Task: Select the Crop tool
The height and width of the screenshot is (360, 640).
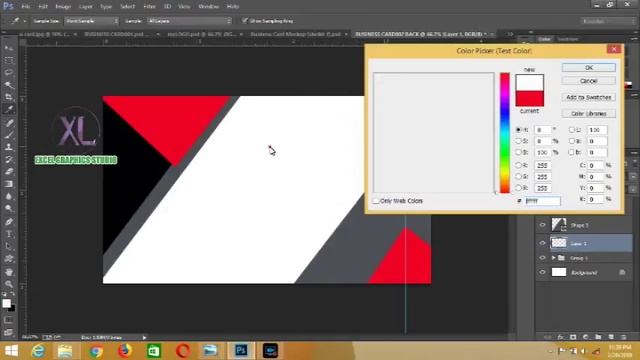Action: 9,97
